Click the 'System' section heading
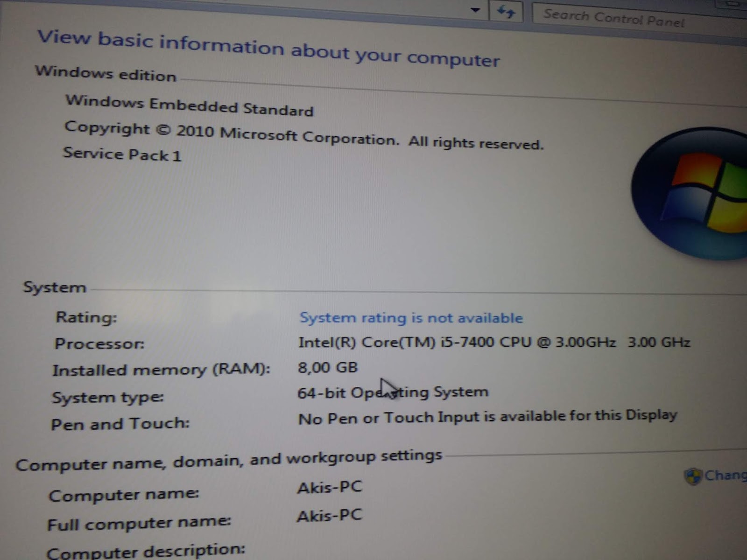This screenshot has width=747, height=560. click(x=55, y=287)
